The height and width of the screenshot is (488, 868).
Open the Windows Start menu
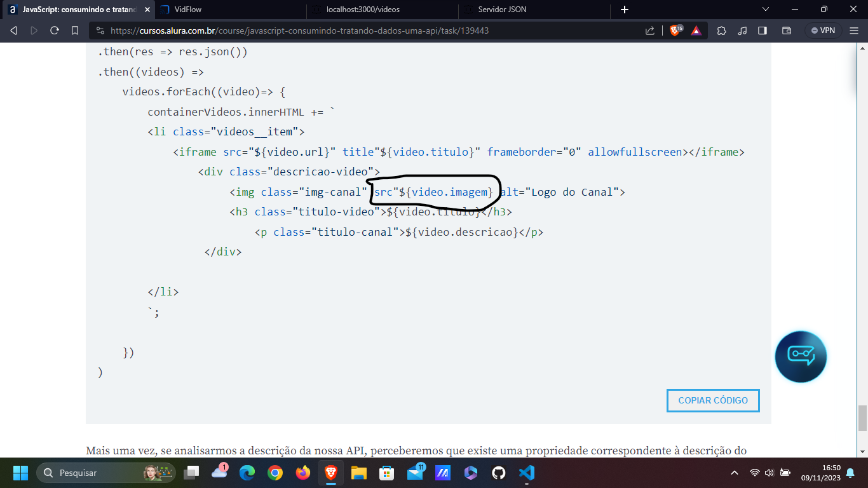point(20,473)
